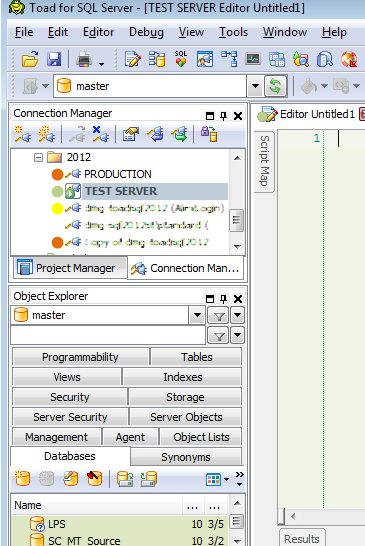Open the Debug menu
The width and height of the screenshot is (365, 546).
(x=146, y=32)
